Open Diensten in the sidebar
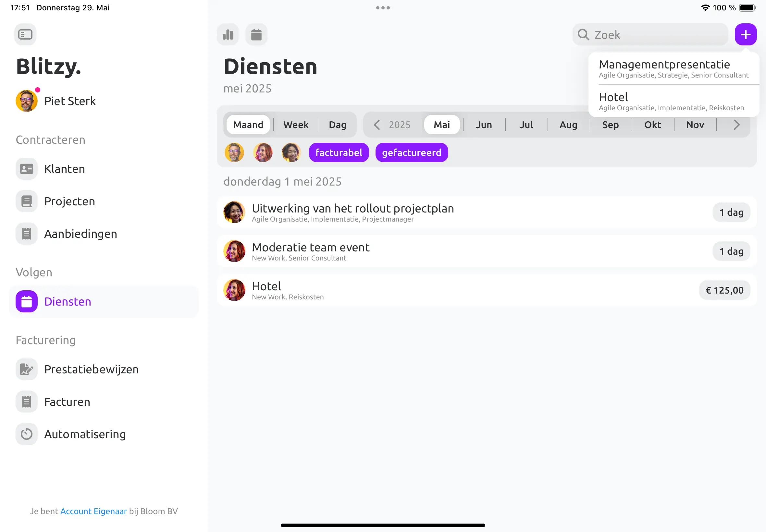Viewport: 766px width, 532px height. click(104, 301)
